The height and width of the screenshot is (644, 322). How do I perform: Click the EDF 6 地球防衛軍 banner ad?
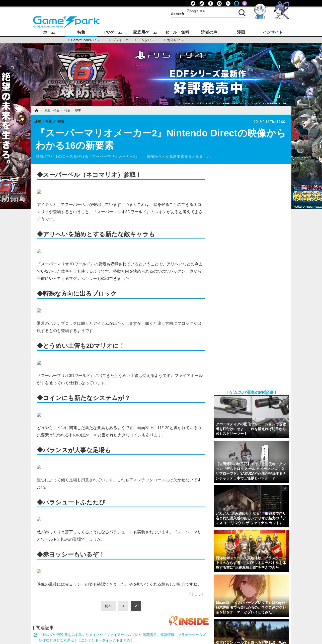point(161,75)
